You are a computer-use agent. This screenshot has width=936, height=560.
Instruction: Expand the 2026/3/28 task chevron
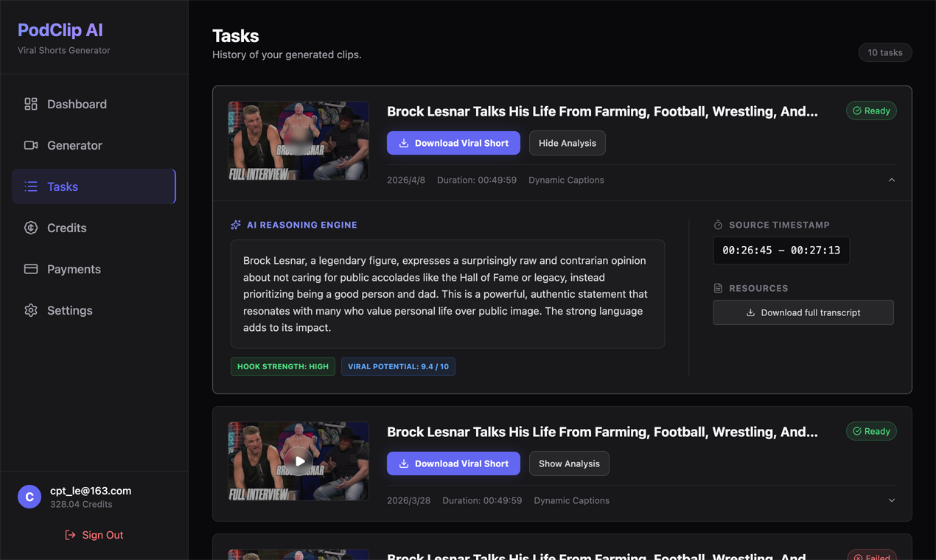coord(892,500)
